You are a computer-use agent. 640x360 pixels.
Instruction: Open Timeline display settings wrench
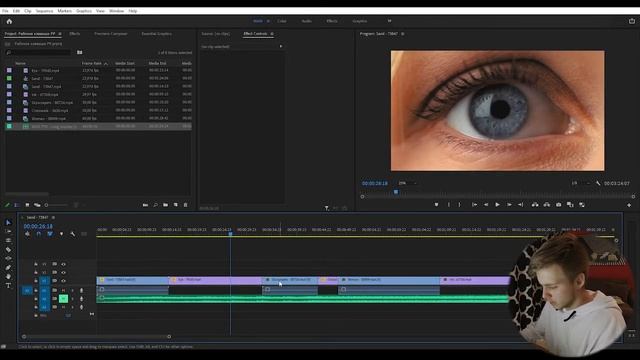tap(73, 234)
